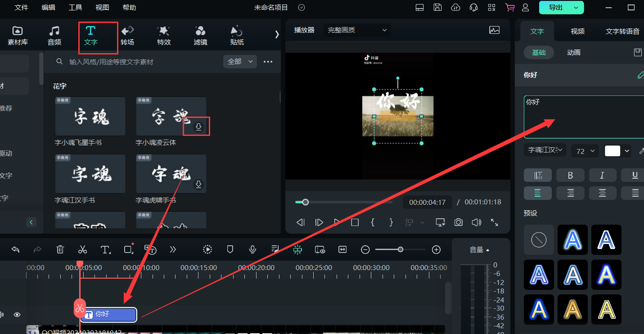Viewport: 644px width, 334px height.
Task: Switch to the 动画 tab
Action: click(573, 52)
